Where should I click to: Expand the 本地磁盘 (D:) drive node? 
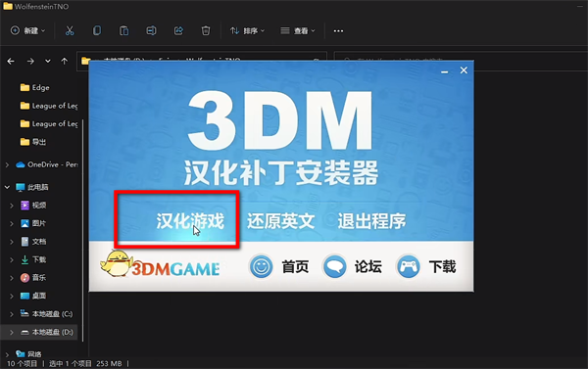[12, 332]
